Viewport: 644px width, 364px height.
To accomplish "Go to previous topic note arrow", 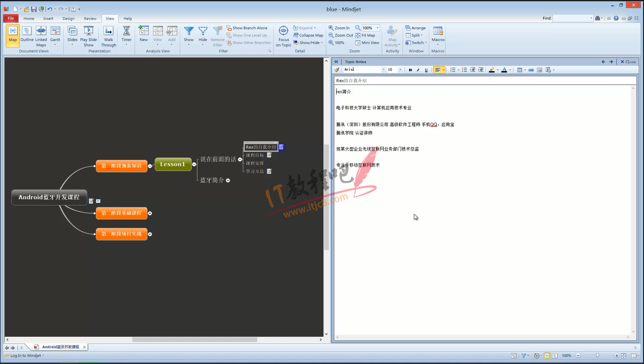I will point(603,62).
